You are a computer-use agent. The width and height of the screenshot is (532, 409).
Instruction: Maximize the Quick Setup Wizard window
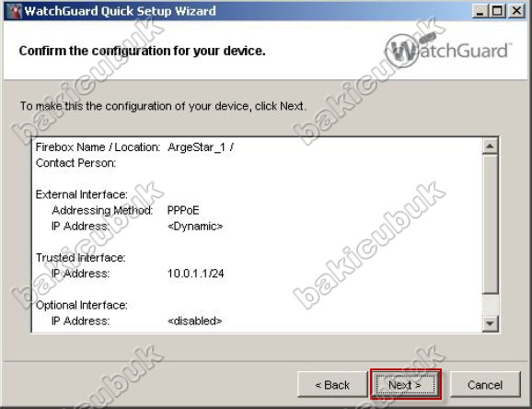pyautogui.click(x=497, y=11)
